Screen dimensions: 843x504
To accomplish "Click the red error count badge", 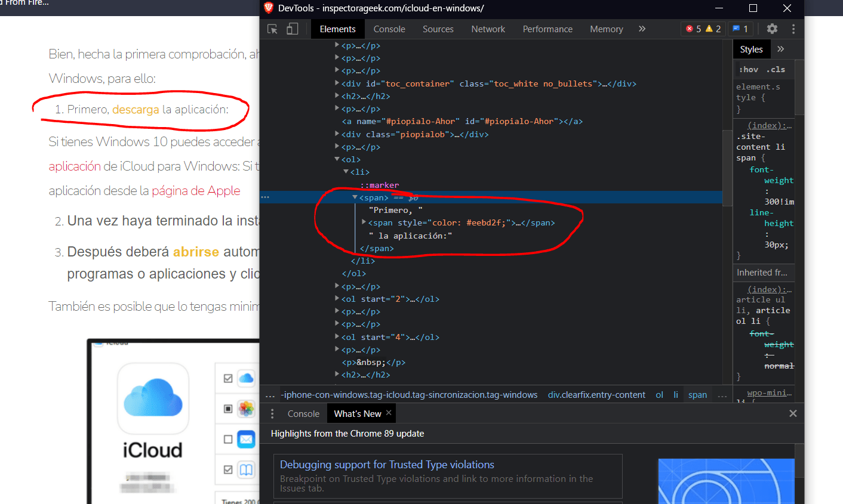I will click(x=693, y=29).
